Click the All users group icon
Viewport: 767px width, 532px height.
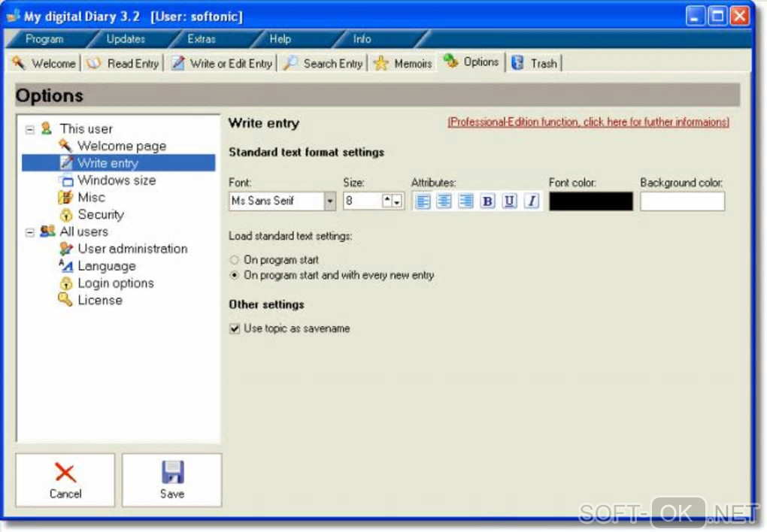47,231
